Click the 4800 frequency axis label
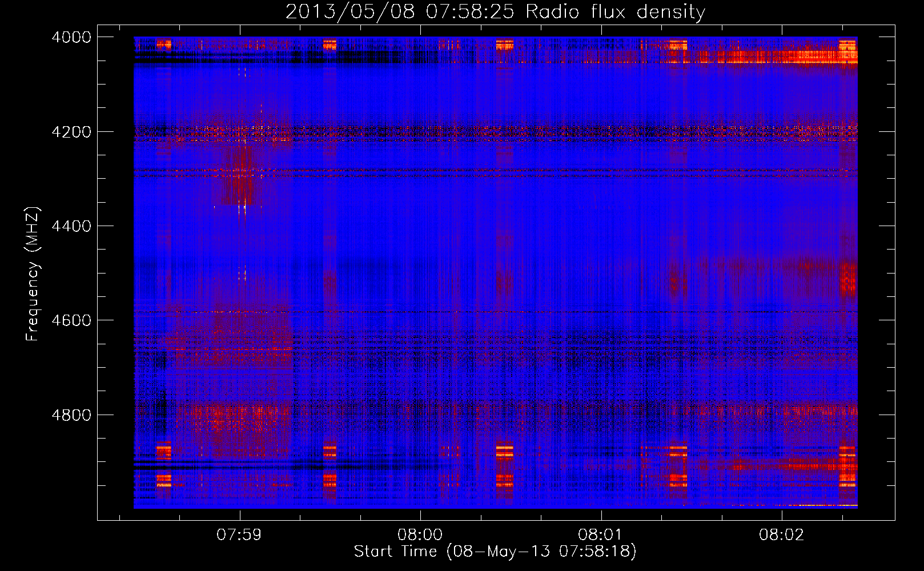Image resolution: width=924 pixels, height=571 pixels. (71, 415)
